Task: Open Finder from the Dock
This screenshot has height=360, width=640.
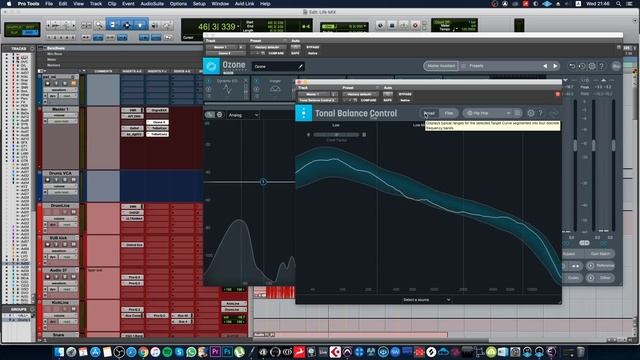Action: coord(59,351)
